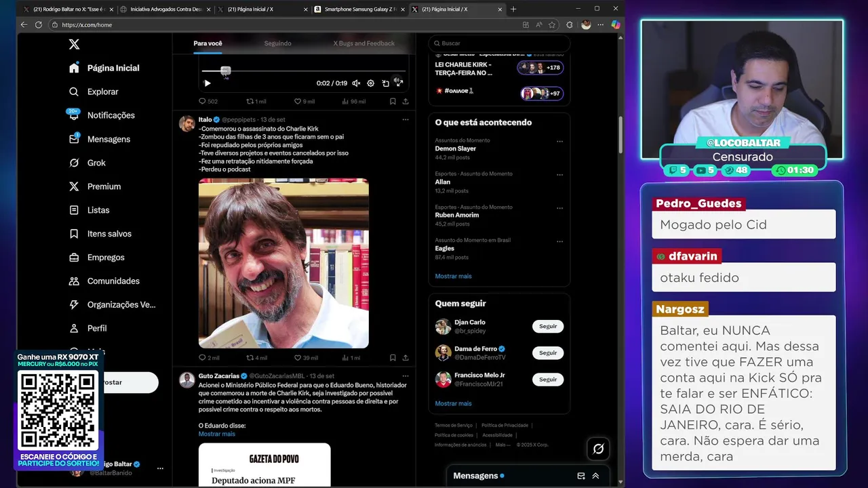This screenshot has width=868, height=488.
Task: Open account menu next to Rodrigo Baltar
Action: coord(160,468)
